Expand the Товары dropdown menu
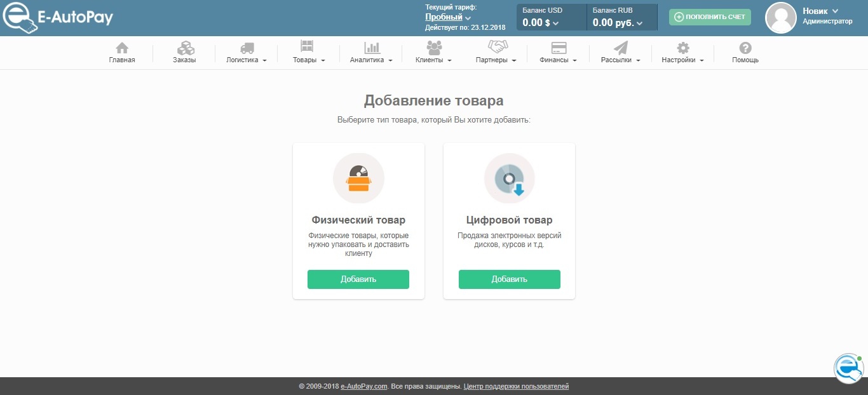This screenshot has width=868, height=395. pos(308,53)
